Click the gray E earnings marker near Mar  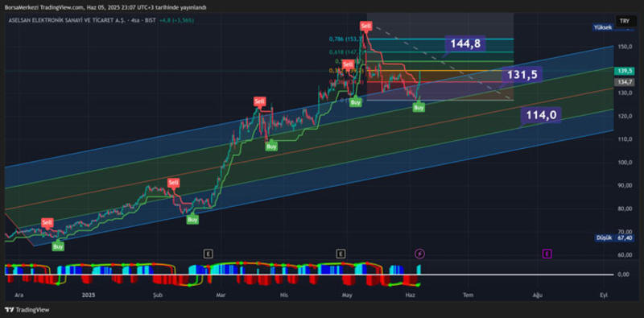tap(208, 254)
